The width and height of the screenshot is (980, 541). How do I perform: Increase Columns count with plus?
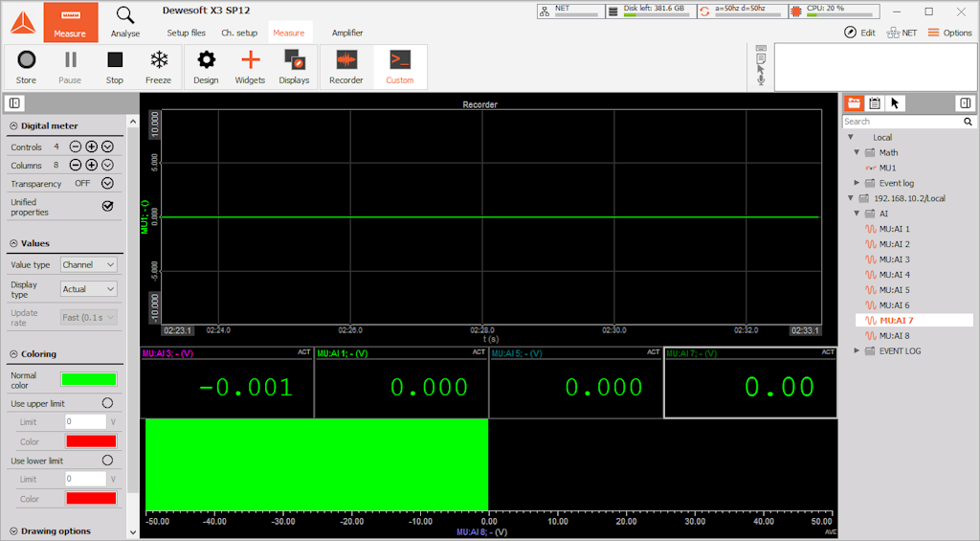pyautogui.click(x=91, y=165)
